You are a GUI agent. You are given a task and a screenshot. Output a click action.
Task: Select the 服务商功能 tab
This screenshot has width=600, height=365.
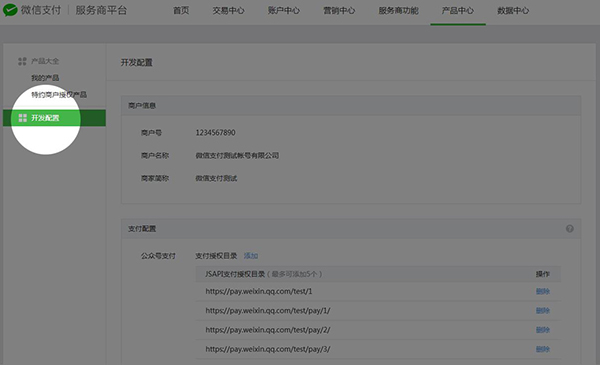click(x=398, y=11)
